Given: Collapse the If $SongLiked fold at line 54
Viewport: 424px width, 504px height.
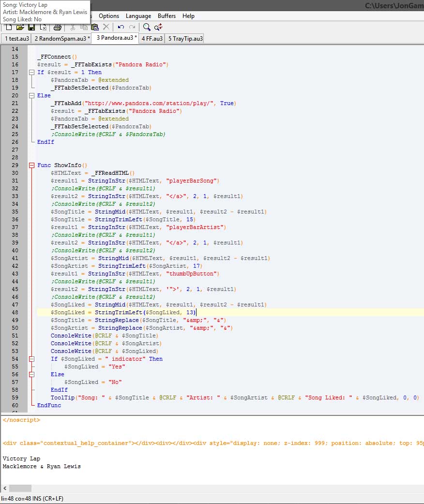Looking at the screenshot, I should (32, 359).
